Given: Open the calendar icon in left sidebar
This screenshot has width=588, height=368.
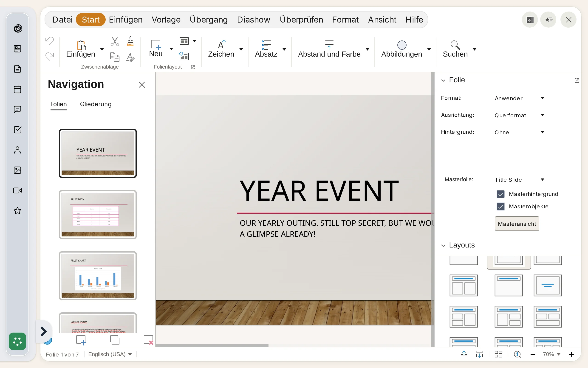Looking at the screenshot, I should (17, 89).
